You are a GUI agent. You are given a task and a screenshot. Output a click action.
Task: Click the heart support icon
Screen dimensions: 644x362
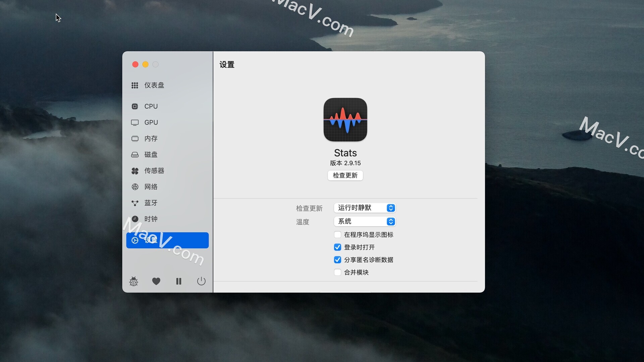point(156,281)
